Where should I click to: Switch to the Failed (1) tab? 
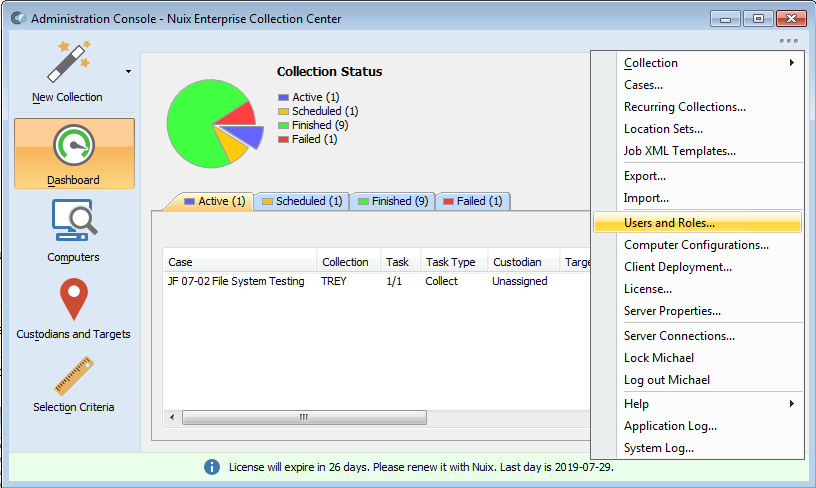(473, 201)
